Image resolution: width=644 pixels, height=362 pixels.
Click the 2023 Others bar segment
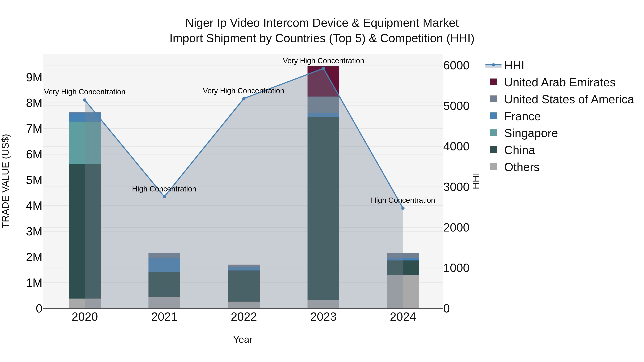[x=323, y=304]
